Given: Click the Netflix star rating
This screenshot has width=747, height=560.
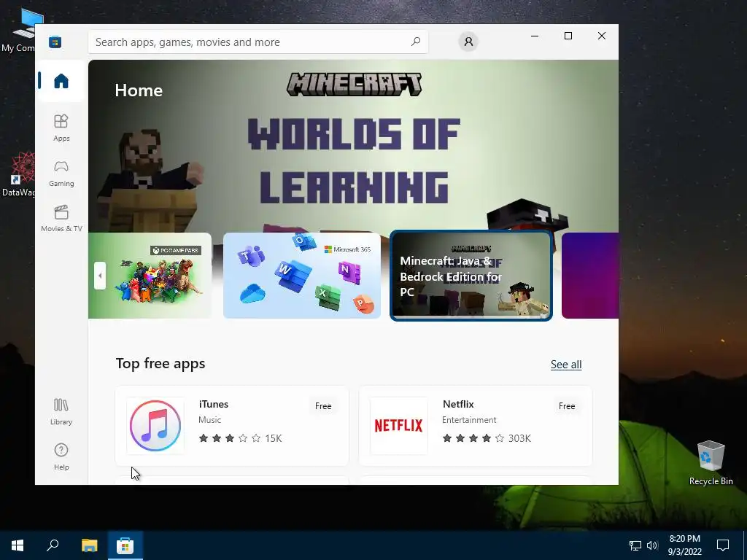Looking at the screenshot, I should (x=473, y=438).
